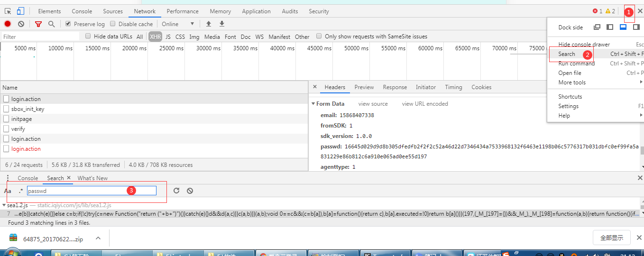Open the Cookies tab in request details
This screenshot has width=644, height=256.
coord(481,87)
